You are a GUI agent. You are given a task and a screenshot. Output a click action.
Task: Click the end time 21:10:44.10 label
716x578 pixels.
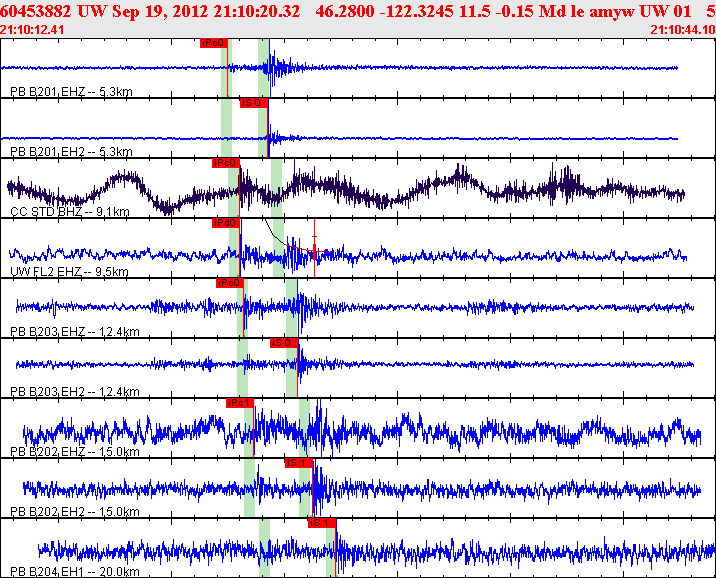click(682, 30)
